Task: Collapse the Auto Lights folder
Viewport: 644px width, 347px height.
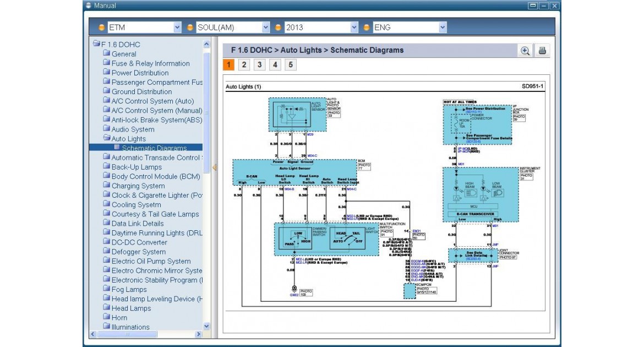Action: (124, 139)
